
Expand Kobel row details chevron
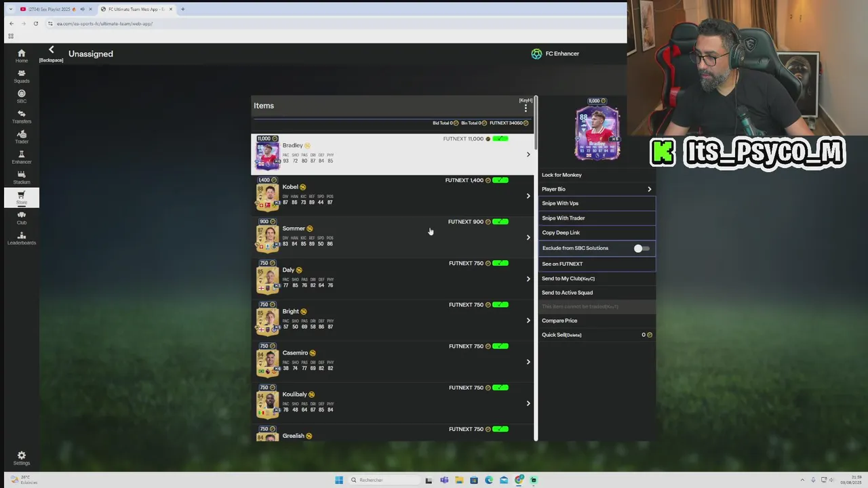click(528, 196)
